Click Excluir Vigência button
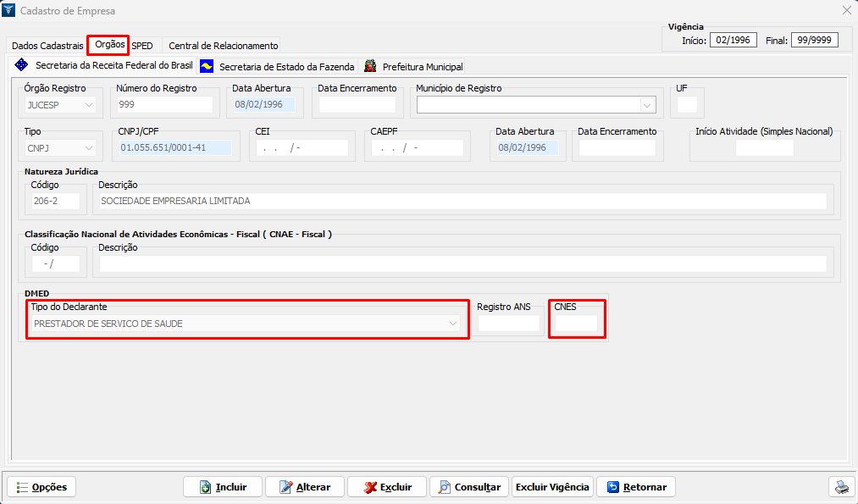Screen dimensions: 858x504 pyautogui.click(x=552, y=487)
